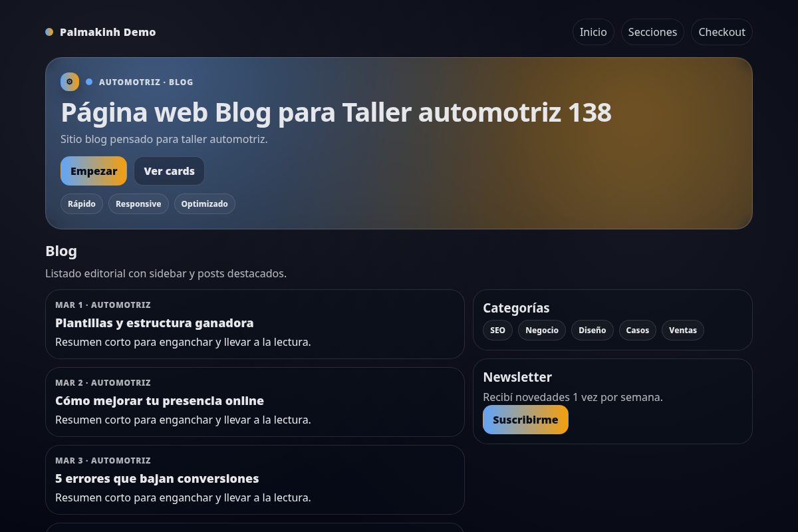Click the blue dot beside AUTOMOTRIZ · BLOG
Image resolution: width=798 pixels, height=532 pixels.
(89, 81)
